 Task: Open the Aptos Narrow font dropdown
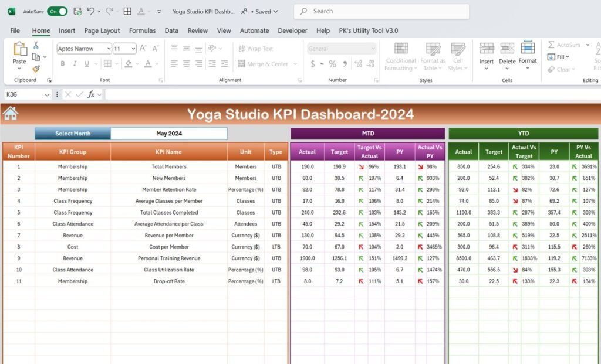[x=109, y=48]
